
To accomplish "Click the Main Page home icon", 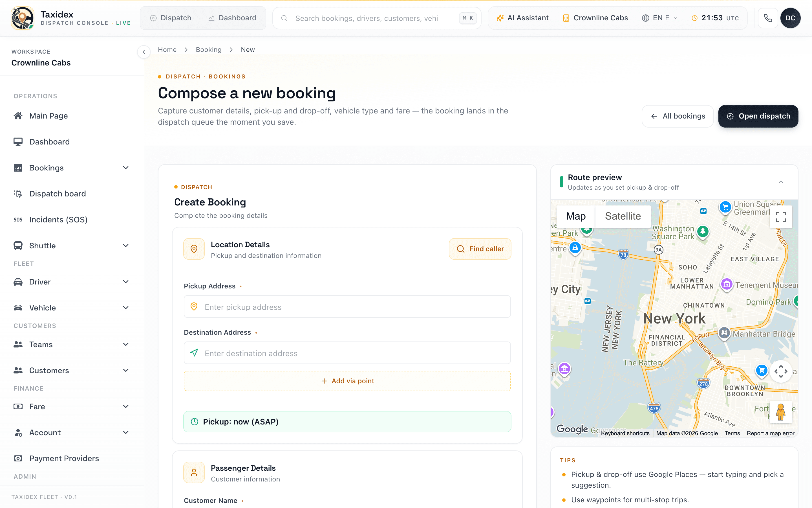I will [18, 116].
